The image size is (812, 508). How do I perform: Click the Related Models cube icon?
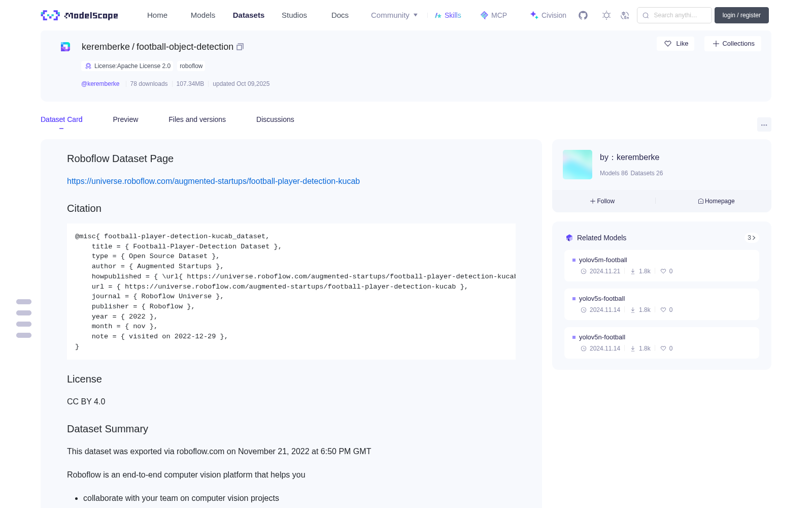coord(569,238)
